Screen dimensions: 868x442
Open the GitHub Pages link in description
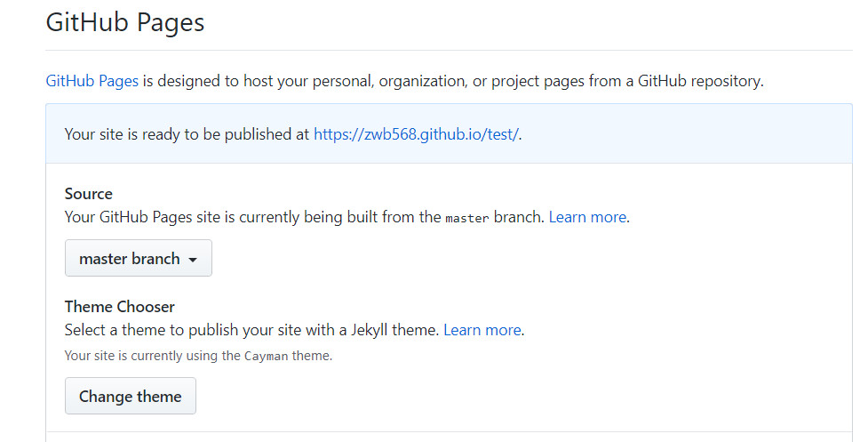coord(92,81)
